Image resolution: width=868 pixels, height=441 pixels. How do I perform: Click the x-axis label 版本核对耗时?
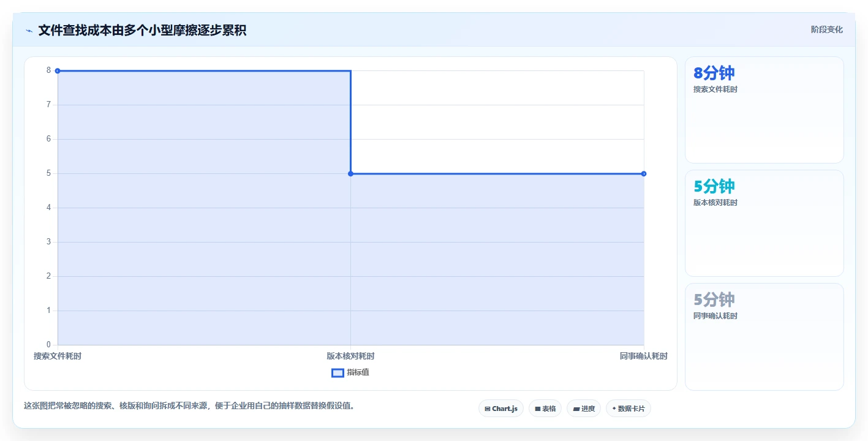coord(350,356)
